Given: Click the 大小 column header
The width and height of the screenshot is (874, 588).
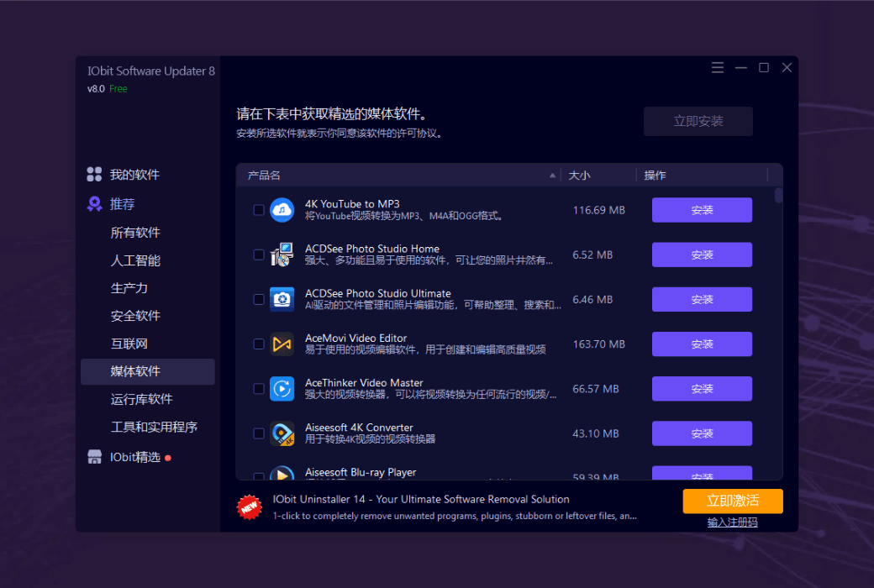Looking at the screenshot, I should pyautogui.click(x=579, y=176).
